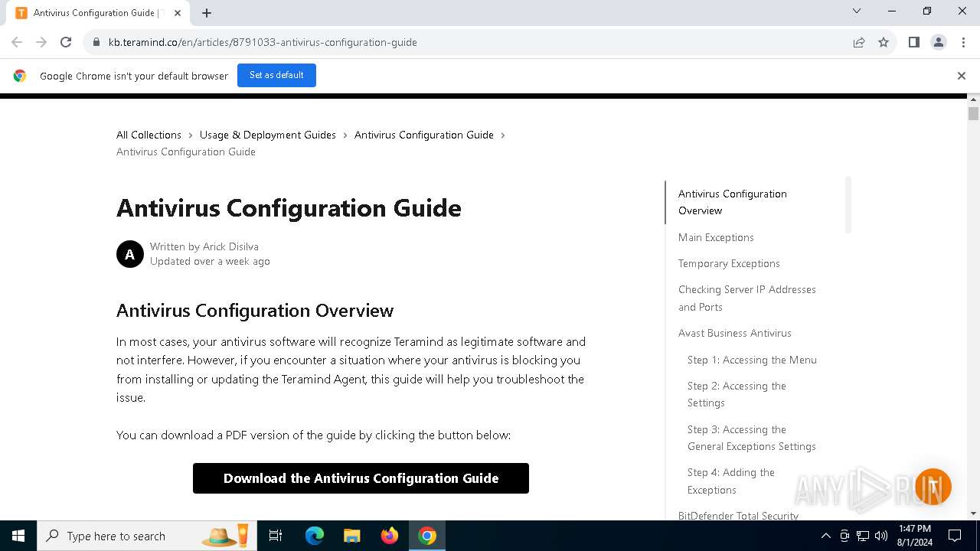The image size is (980, 551).
Task: Download the Antivirus Configuration Guide PDF
Action: (x=361, y=478)
